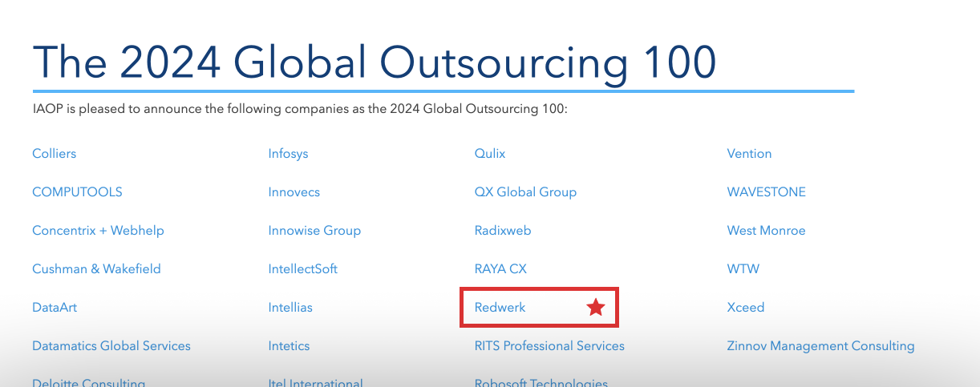980x387 pixels.
Task: Open the Qulix link
Action: click(490, 153)
